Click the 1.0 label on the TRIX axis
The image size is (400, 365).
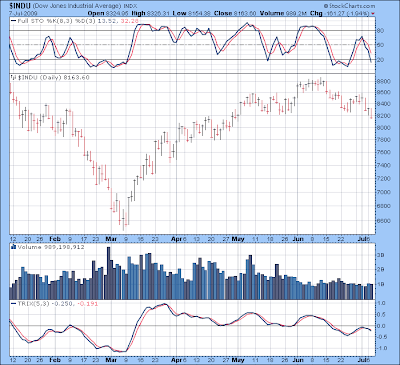point(382,303)
